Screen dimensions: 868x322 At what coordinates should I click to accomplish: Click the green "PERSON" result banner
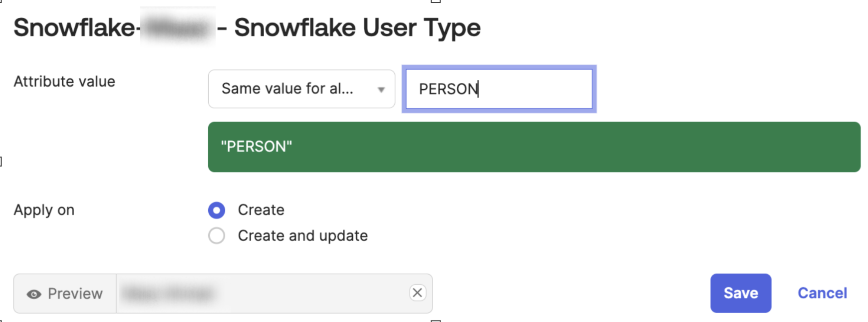click(x=257, y=147)
